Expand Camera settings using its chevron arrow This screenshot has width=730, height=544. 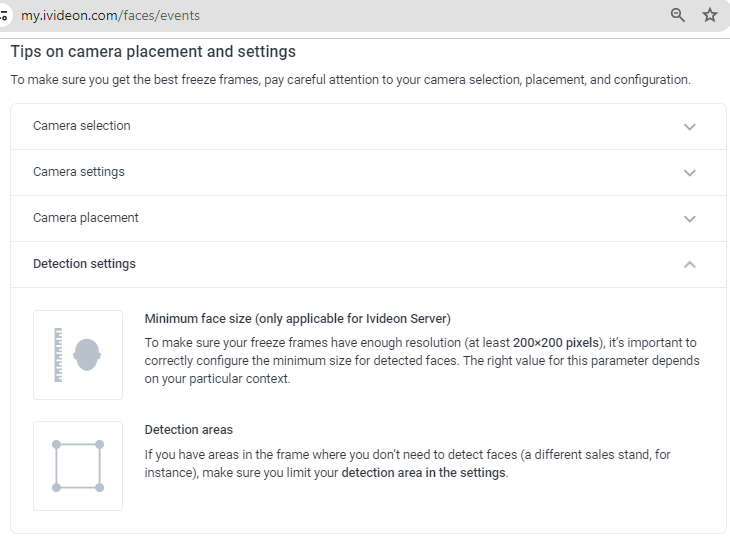tap(689, 173)
